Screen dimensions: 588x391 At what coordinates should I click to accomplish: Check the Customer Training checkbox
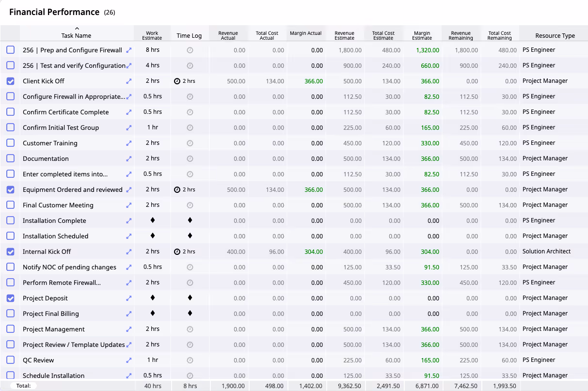coord(11,143)
